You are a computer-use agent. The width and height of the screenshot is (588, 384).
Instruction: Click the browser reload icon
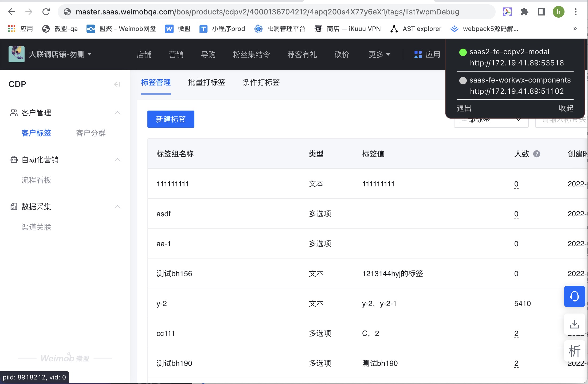(46, 12)
